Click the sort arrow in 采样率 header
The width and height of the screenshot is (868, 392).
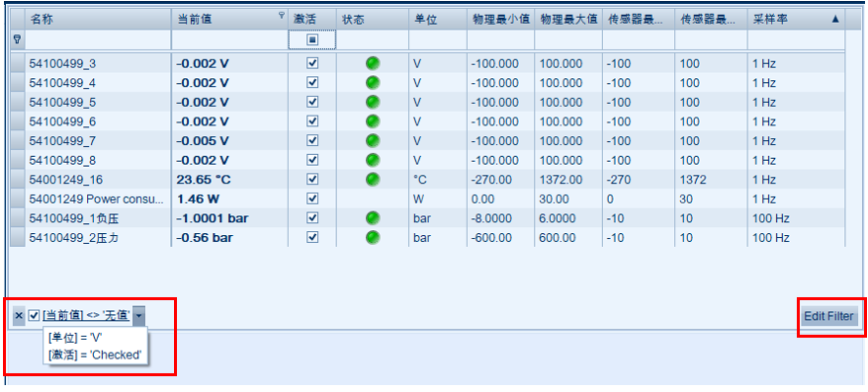pyautogui.click(x=835, y=19)
